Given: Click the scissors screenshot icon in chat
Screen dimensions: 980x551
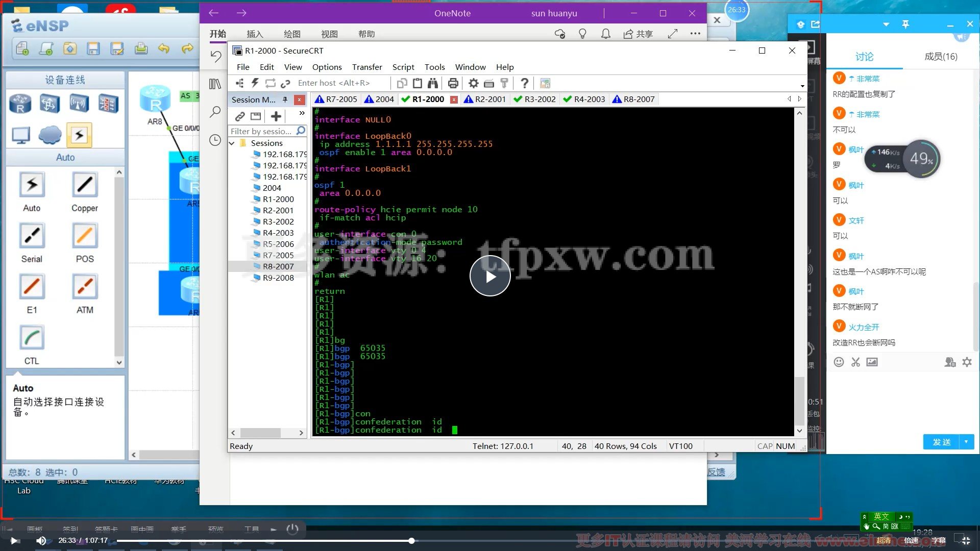Looking at the screenshot, I should (x=855, y=362).
